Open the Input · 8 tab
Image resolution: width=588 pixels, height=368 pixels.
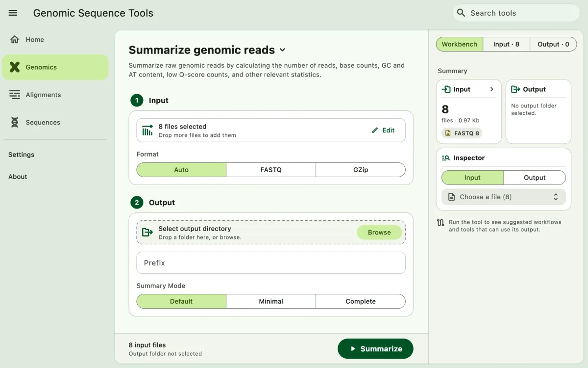point(506,44)
